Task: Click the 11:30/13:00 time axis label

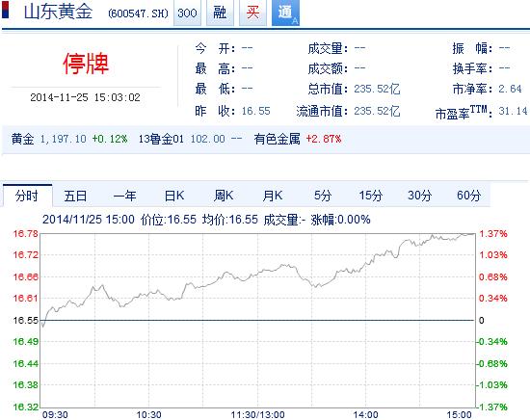Action: (x=258, y=414)
